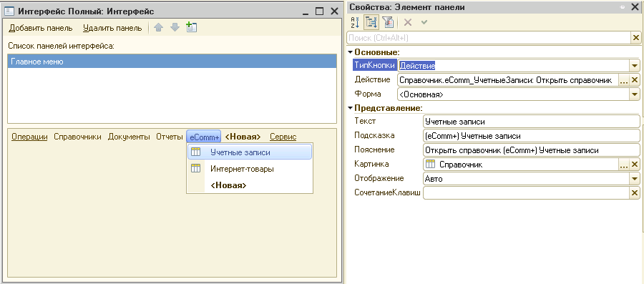Select the top-level <Новая> menu placeholder
This screenshot has height=284, width=644.
[x=243, y=137]
